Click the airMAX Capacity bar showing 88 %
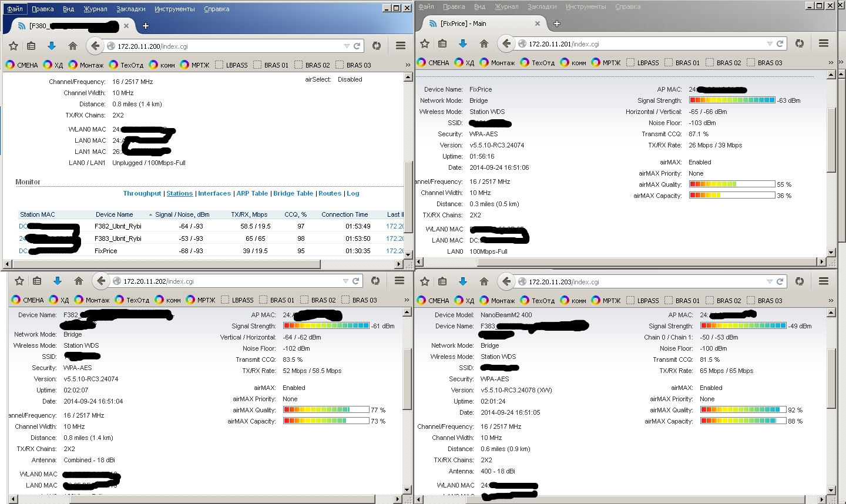 pyautogui.click(x=743, y=421)
